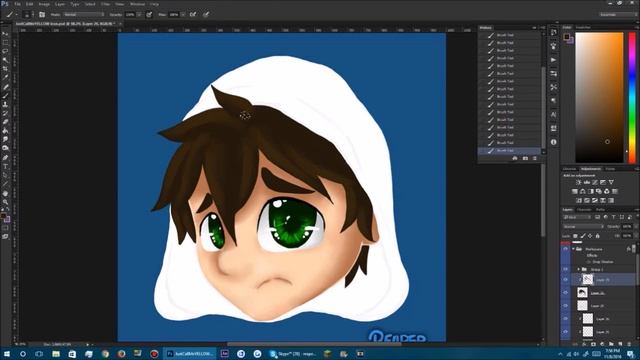The height and width of the screenshot is (360, 640).
Task: Add layer mask from Layers footer
Action: 593,344
